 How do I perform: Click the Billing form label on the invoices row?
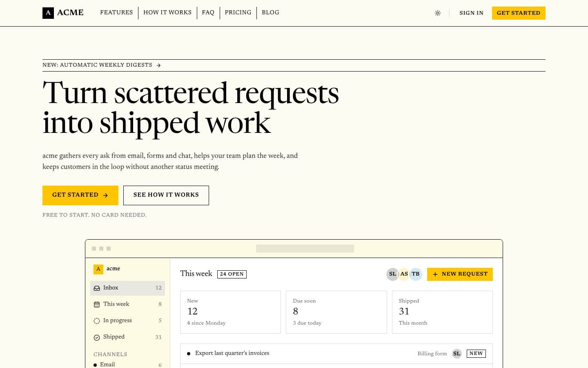432,354
